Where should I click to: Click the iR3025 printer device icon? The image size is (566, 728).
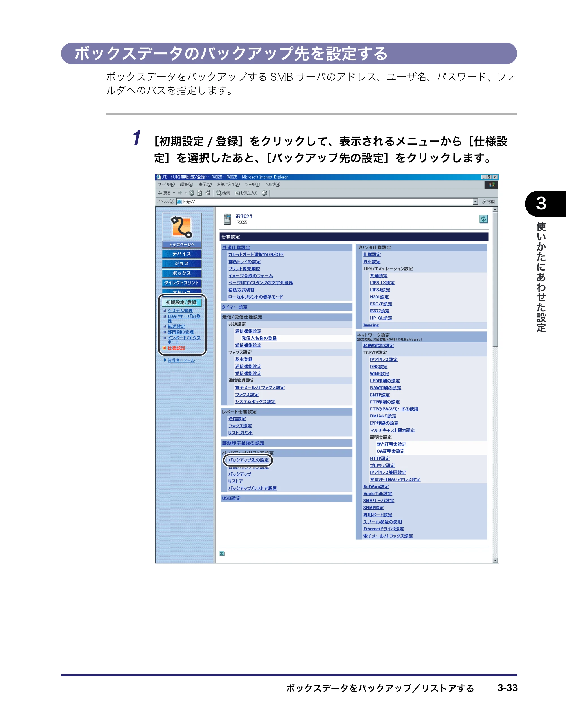click(227, 219)
